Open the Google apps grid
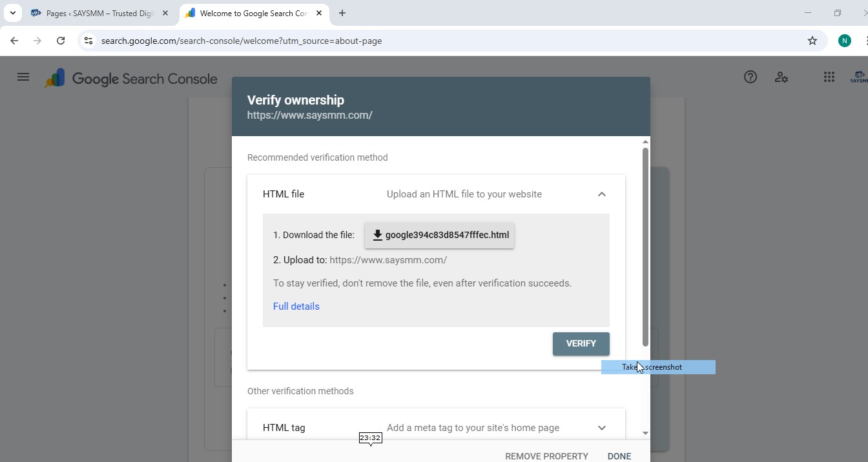 [829, 77]
